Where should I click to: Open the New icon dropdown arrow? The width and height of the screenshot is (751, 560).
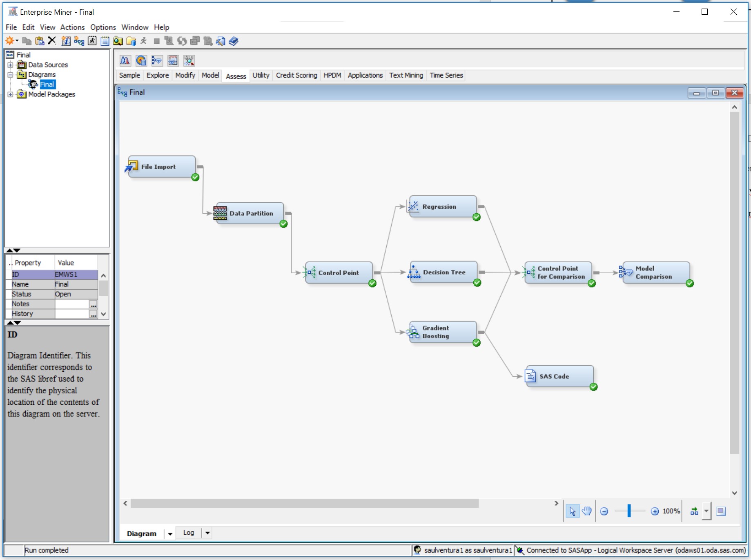point(17,41)
